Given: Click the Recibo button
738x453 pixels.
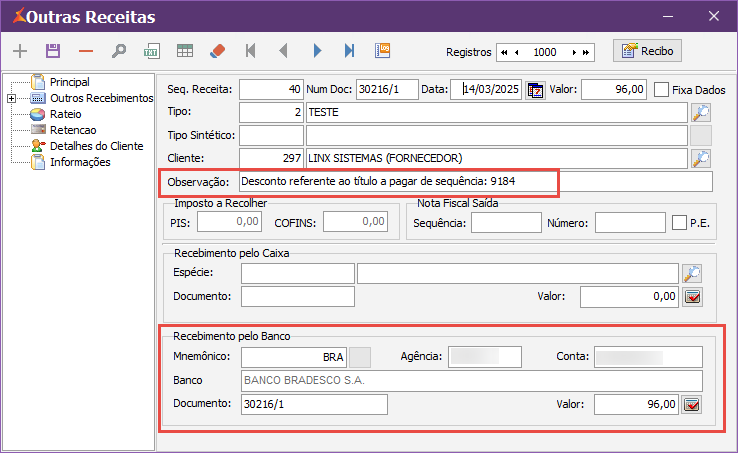Looking at the screenshot, I should coord(647,51).
